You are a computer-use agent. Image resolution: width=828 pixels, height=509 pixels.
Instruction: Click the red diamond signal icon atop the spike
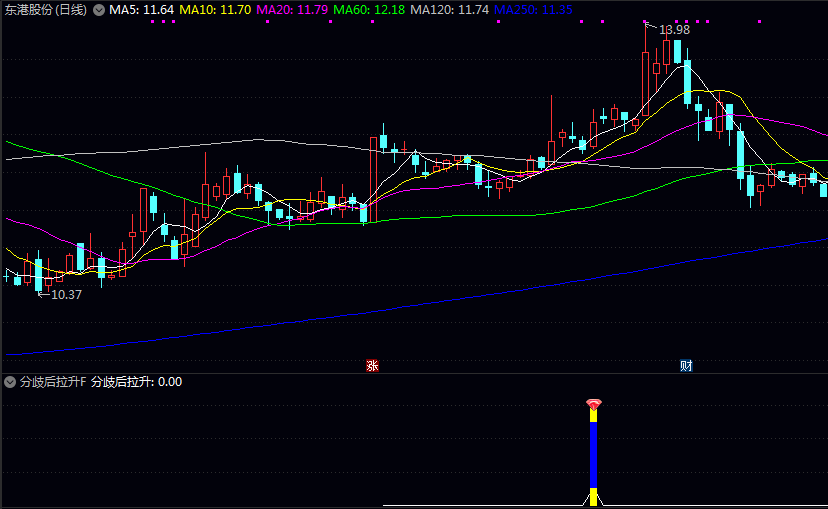(x=594, y=405)
